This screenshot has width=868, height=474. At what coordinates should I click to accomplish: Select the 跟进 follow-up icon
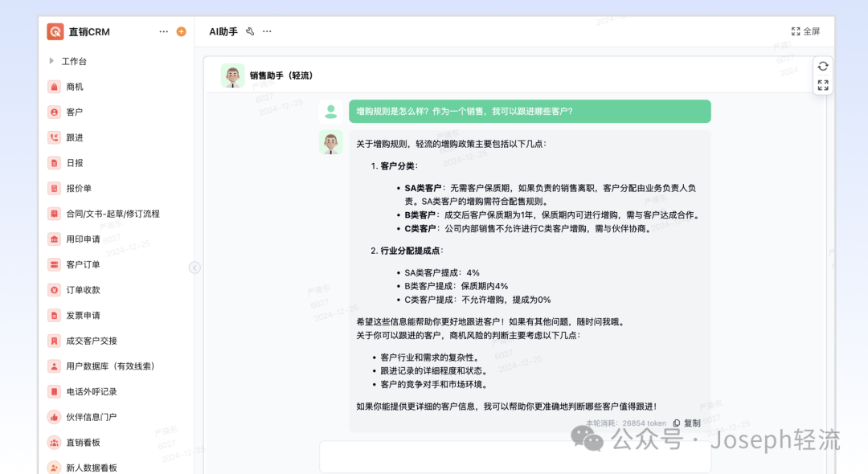tap(73, 137)
